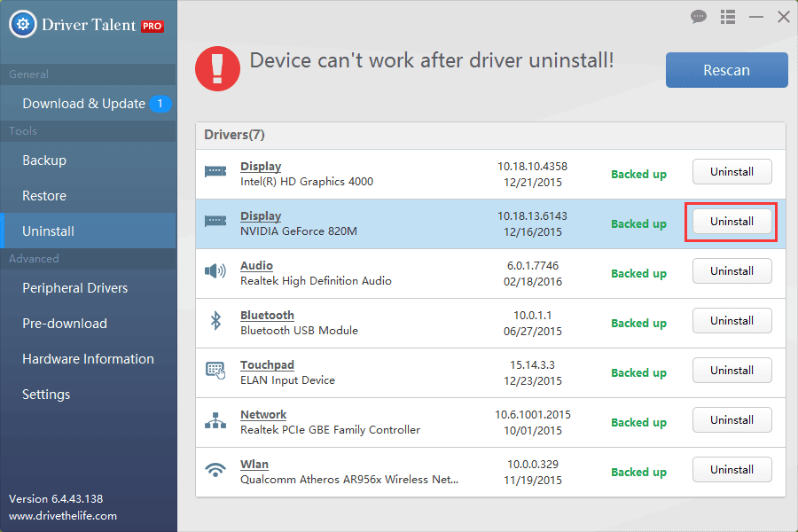Click the Network driver title link
Viewport: 798px width, 532px height.
[263, 415]
